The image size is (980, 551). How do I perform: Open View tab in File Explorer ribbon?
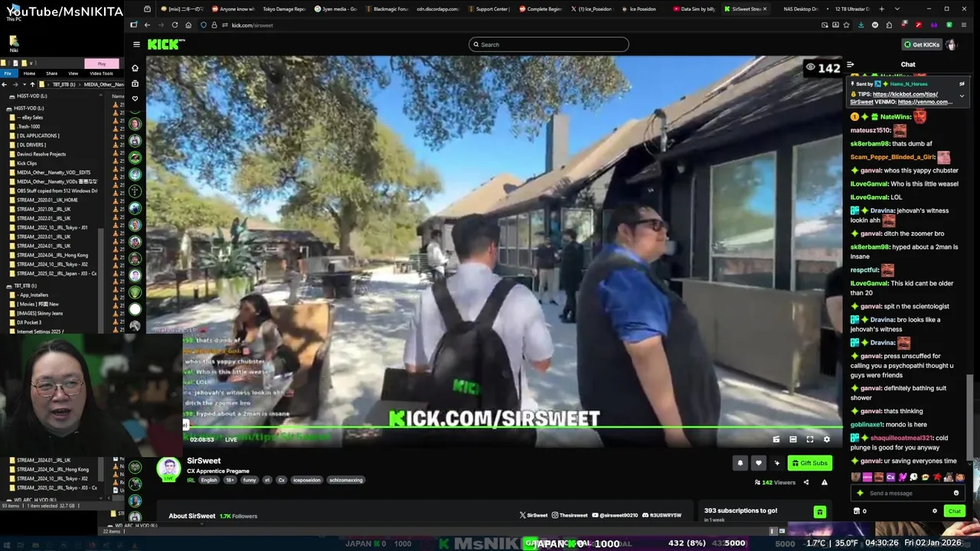coord(73,73)
